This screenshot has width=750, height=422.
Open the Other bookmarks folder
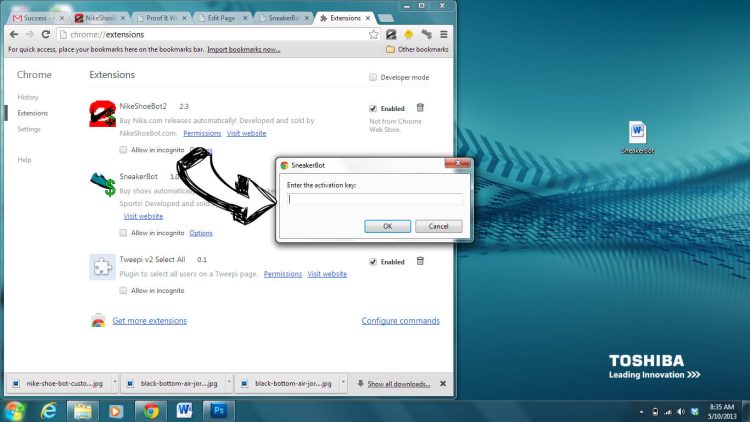[x=417, y=49]
